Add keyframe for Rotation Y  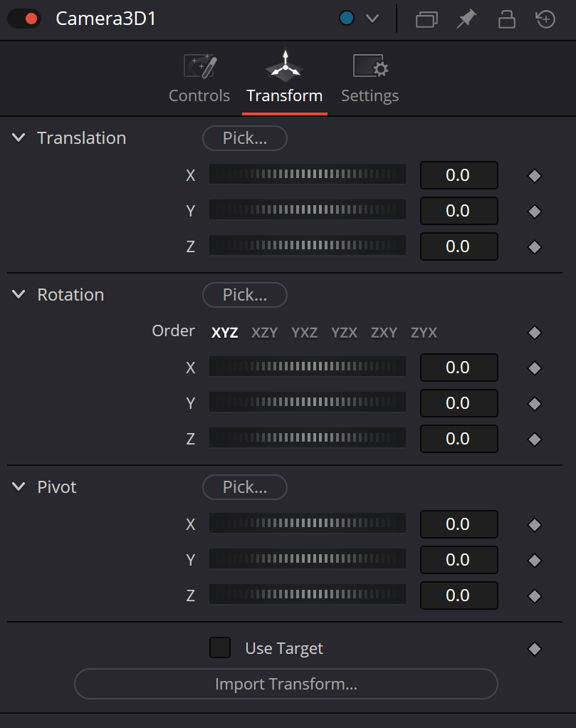tap(535, 404)
